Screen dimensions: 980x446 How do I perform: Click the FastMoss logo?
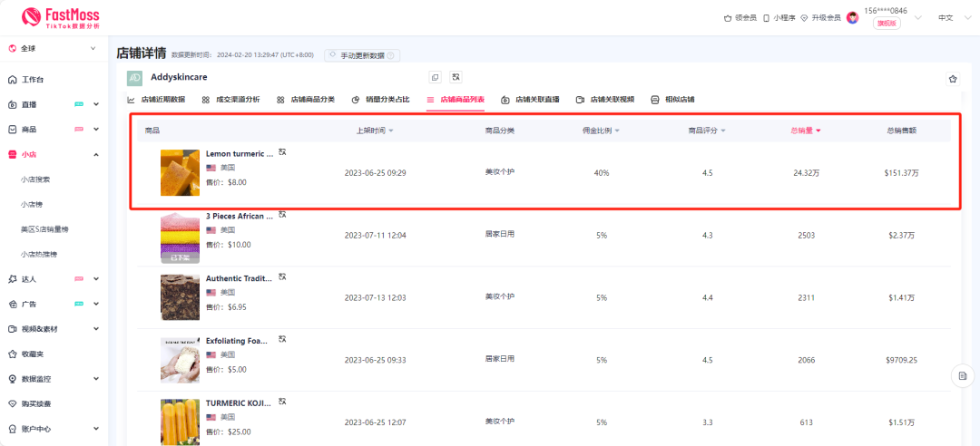[60, 17]
